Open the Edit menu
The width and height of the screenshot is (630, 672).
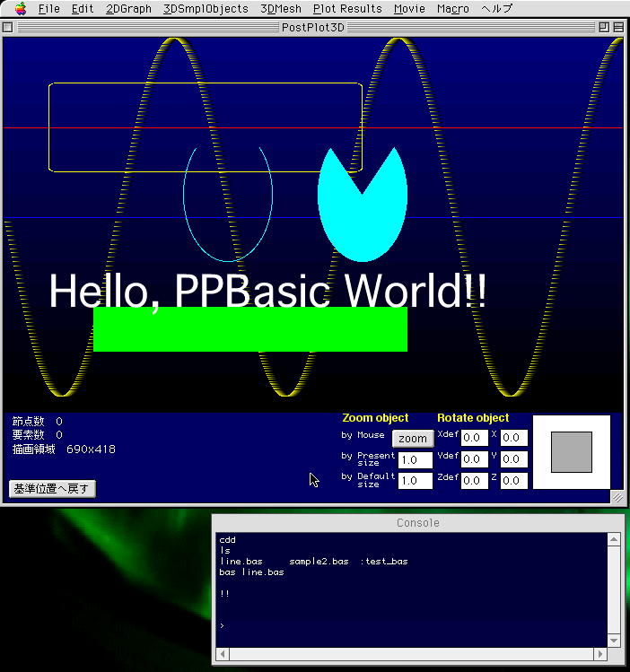pyautogui.click(x=83, y=9)
